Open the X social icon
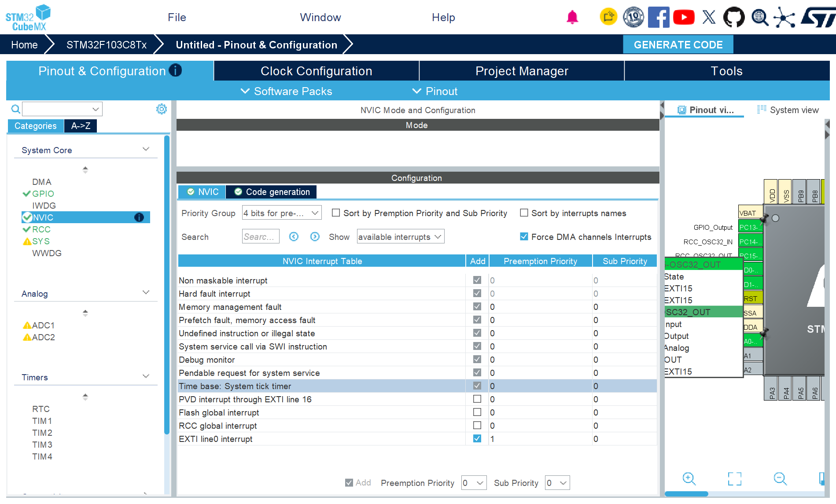This screenshot has height=504, width=836. coord(709,17)
